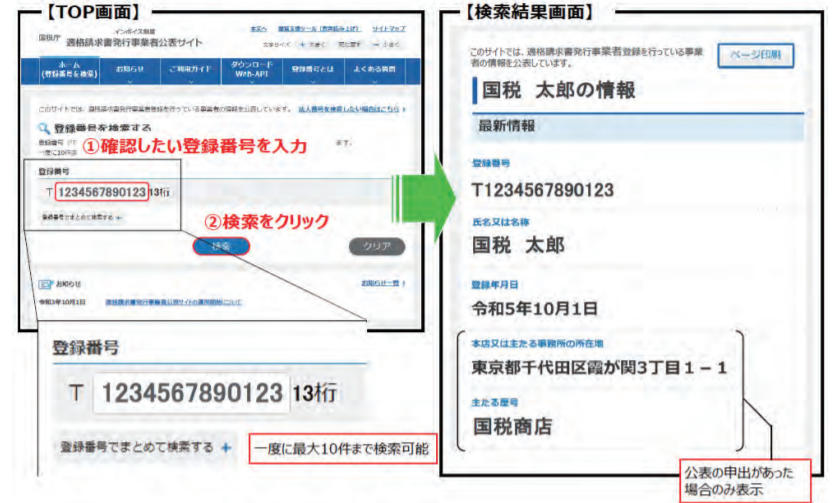Click the お知らせ news section icon
This screenshot has width=837, height=503.
coord(43,284)
